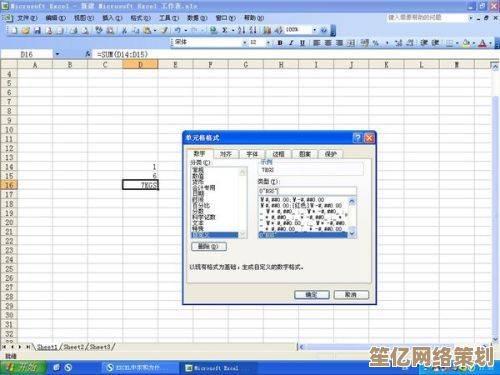Click the Sort Ascending icon
Viewport: 500px width, 375px height.
[242, 31]
